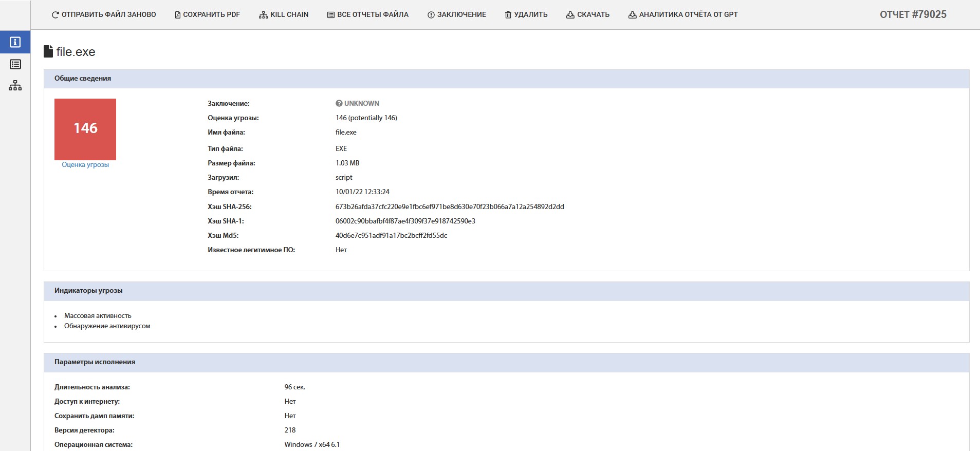Click the UNKNOWN verdict status
The image size is (980, 451).
[x=358, y=103]
